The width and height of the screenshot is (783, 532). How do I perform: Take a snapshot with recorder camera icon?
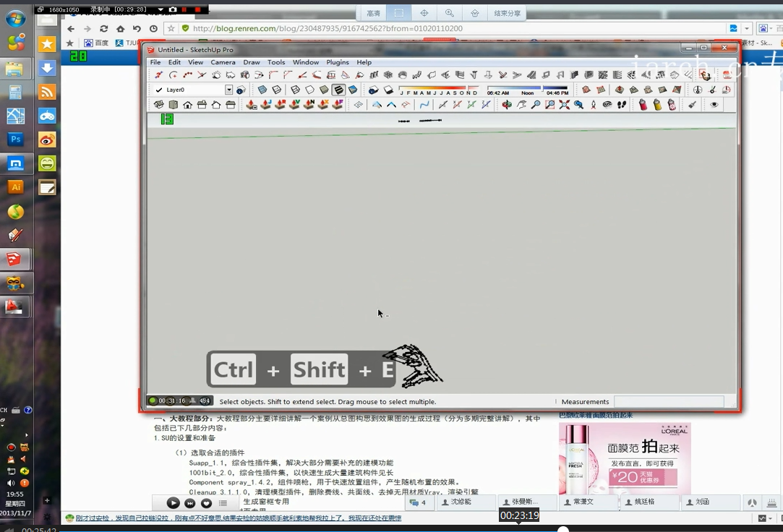(x=173, y=9)
